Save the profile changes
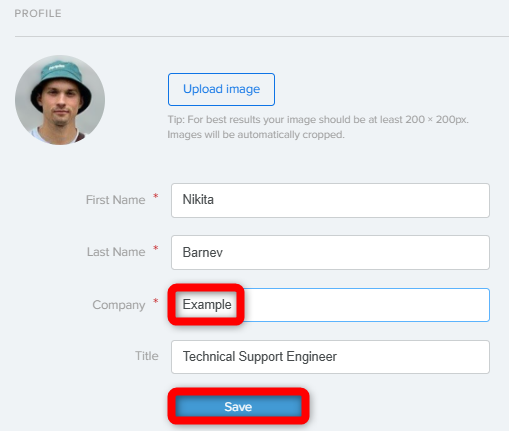Image resolution: width=509 pixels, height=431 pixels. pos(238,406)
